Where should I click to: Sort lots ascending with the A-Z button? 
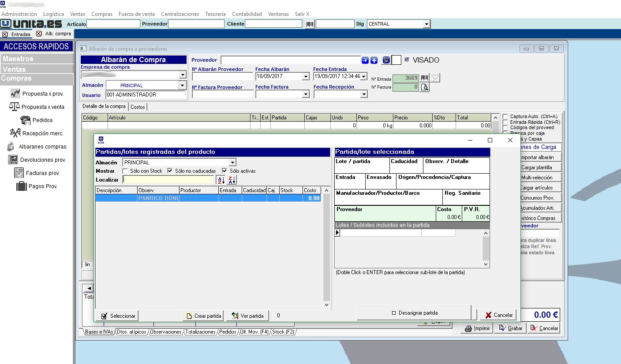221,180
